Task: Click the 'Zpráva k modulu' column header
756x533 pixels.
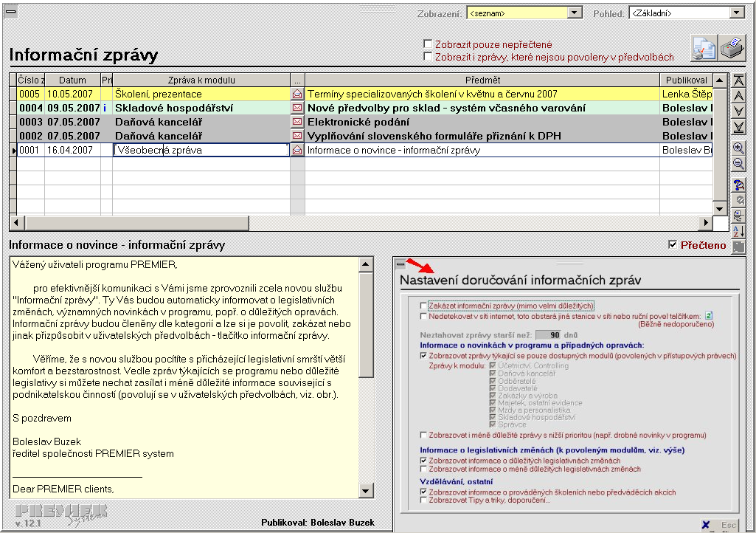Action: coord(201,80)
